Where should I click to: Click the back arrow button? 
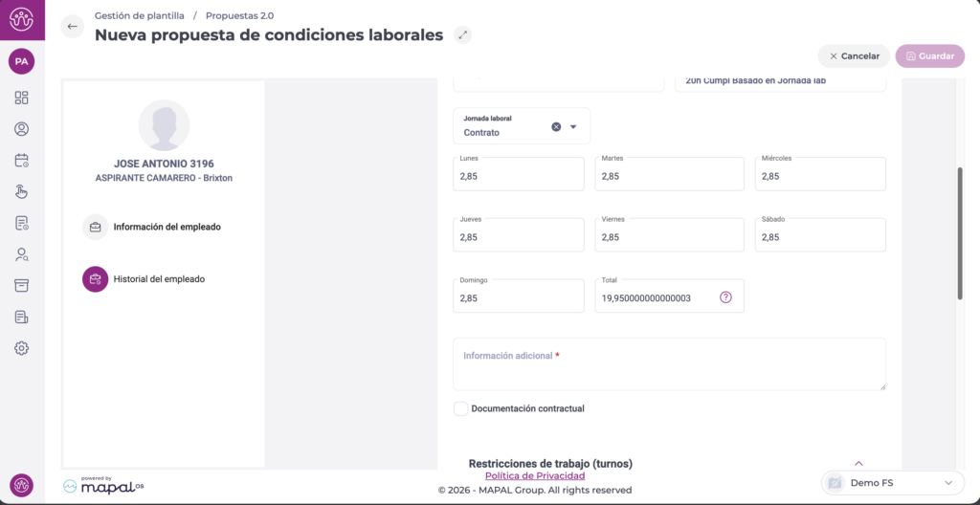click(x=73, y=27)
